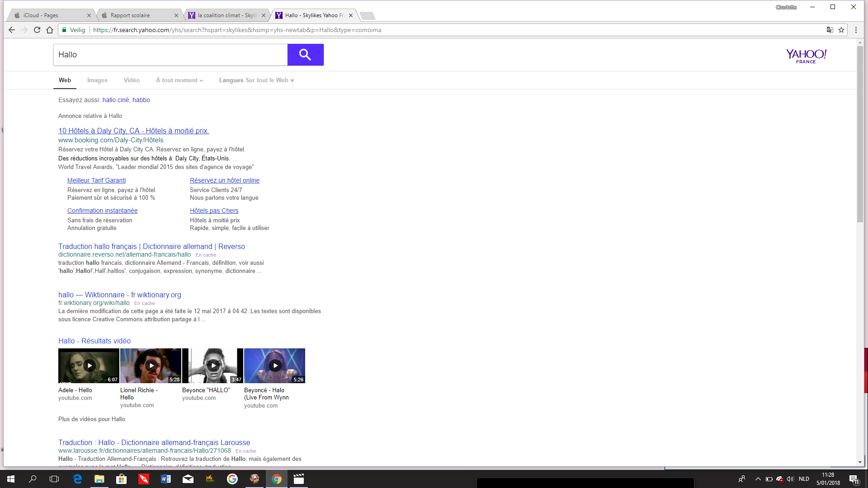Click the purple search magnifier button
Image resolution: width=868 pixels, height=488 pixels.
pos(305,55)
